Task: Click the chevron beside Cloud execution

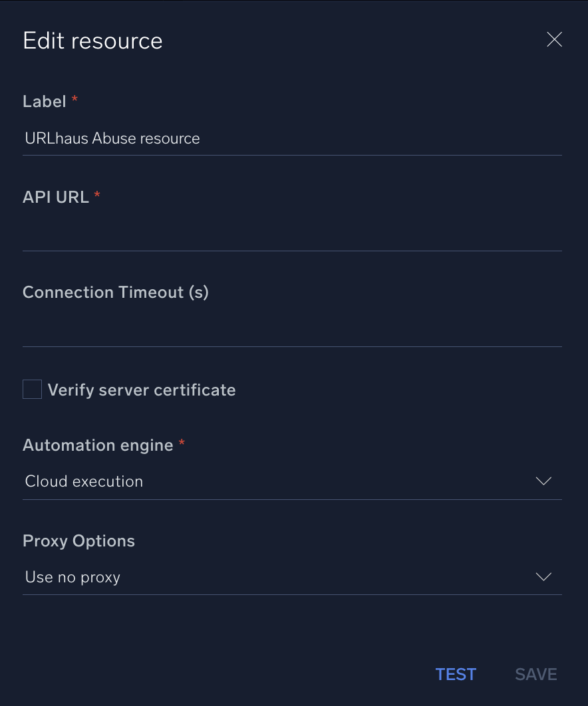Action: click(x=543, y=481)
